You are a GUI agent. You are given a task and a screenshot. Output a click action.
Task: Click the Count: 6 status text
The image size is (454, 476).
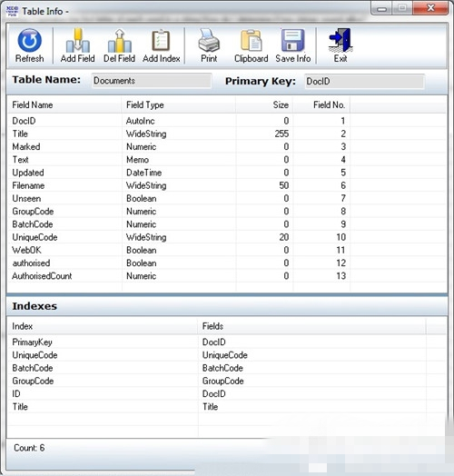[x=29, y=448]
